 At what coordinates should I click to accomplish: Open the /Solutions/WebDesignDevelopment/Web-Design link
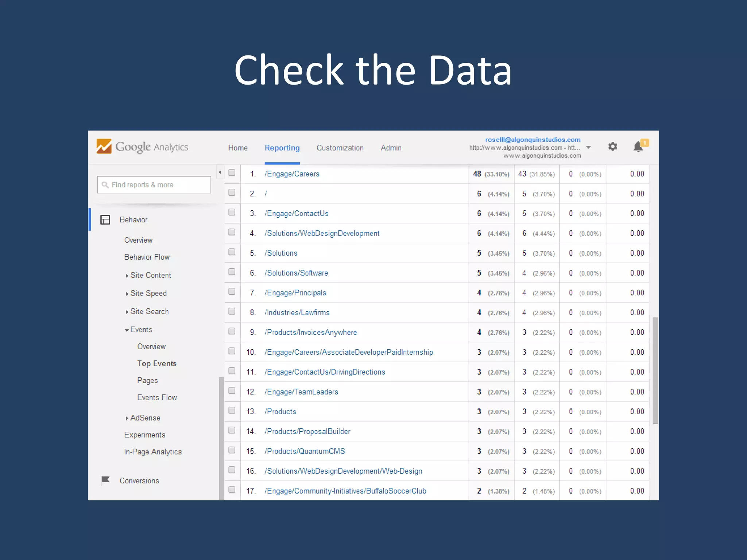[x=343, y=471]
